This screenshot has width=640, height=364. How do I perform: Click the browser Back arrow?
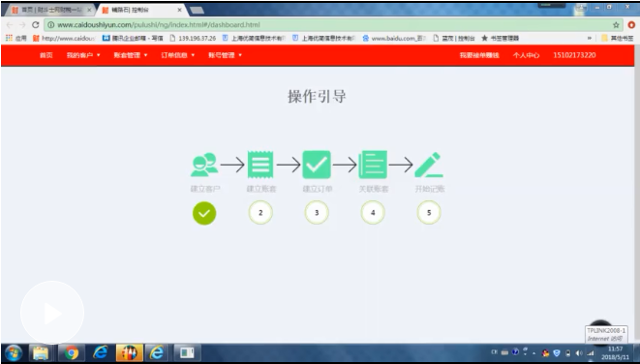(x=10, y=25)
